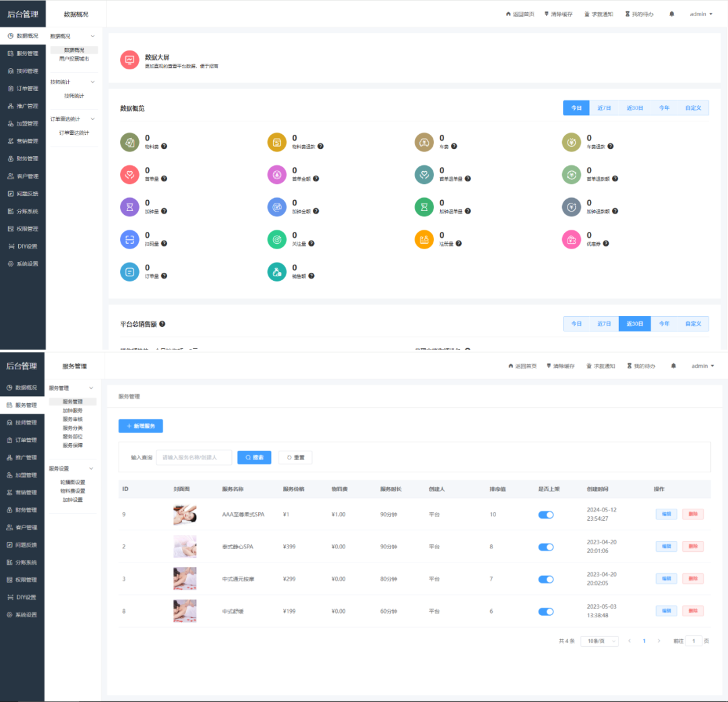This screenshot has height=702, width=728.
Task: Toggle 是否上架 switch for AAA至尊柔式SPA
Action: [x=545, y=515]
